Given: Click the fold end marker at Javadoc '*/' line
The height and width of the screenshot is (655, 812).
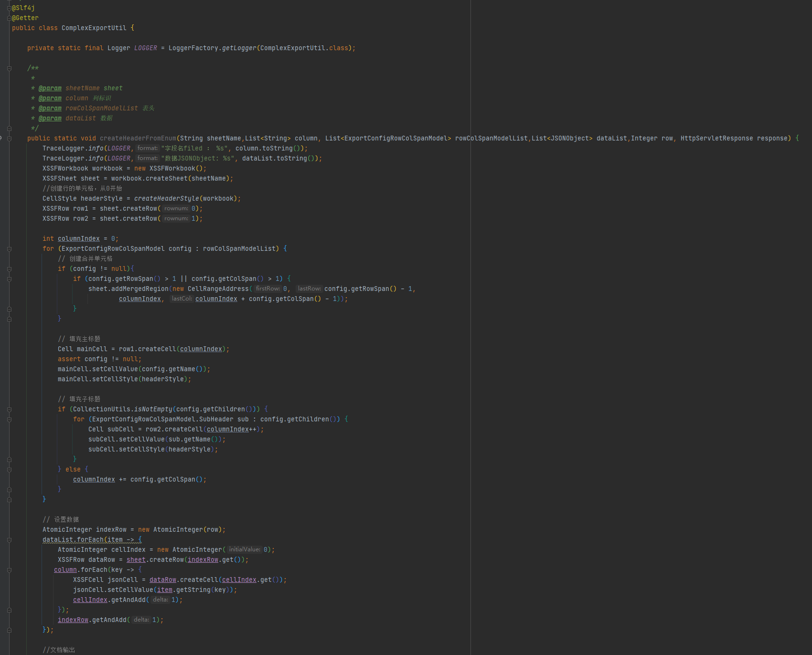Looking at the screenshot, I should [9, 129].
